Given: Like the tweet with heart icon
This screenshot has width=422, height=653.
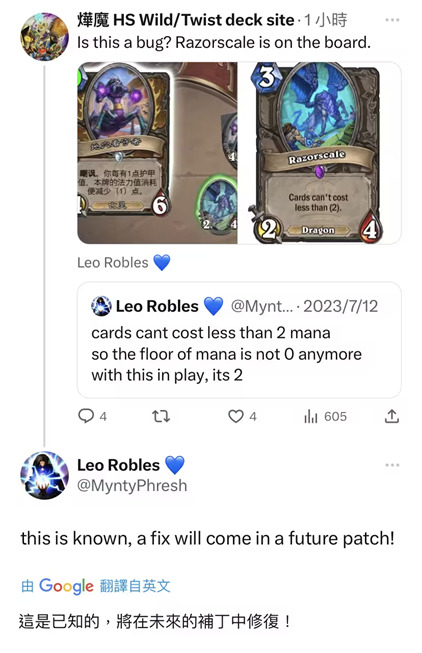Looking at the screenshot, I should pyautogui.click(x=236, y=416).
